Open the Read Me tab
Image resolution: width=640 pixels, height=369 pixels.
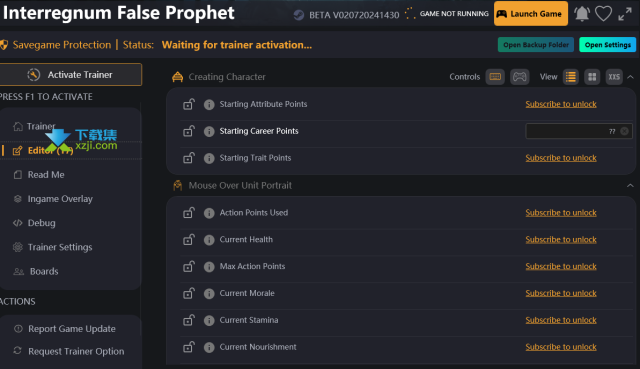pos(46,175)
